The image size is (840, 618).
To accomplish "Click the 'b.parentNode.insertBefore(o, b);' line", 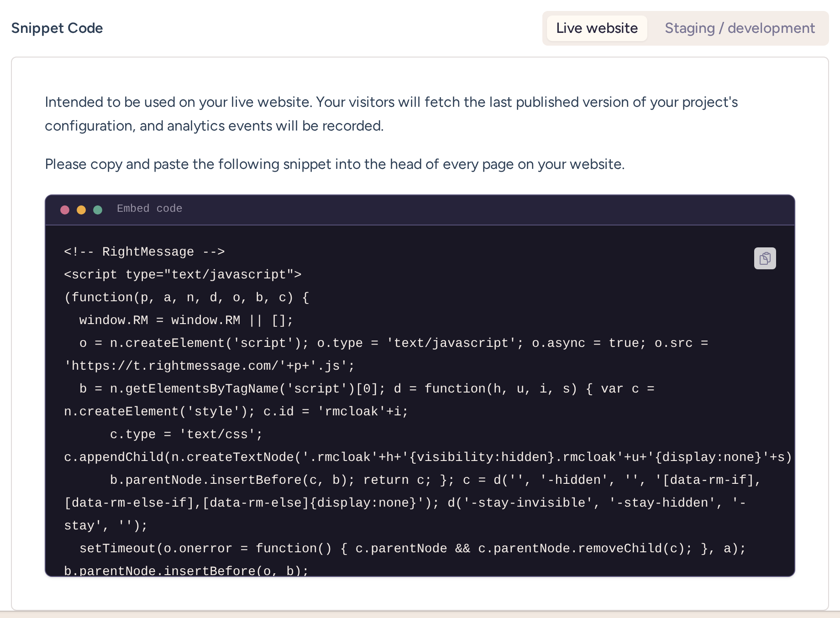I will (x=186, y=571).
